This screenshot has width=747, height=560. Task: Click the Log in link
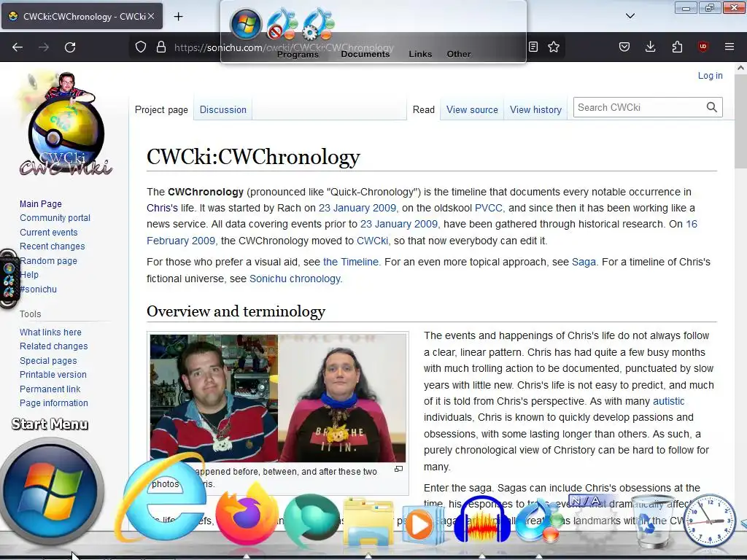[x=710, y=75]
